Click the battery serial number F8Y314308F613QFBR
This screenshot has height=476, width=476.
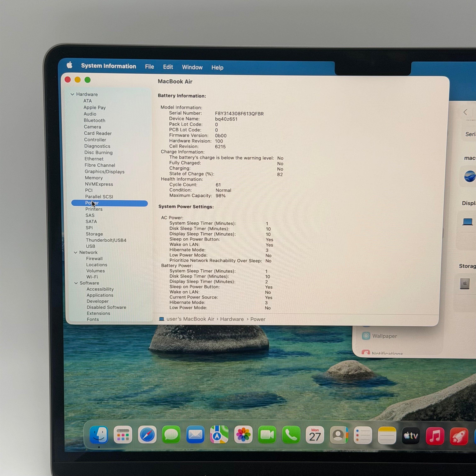tap(239, 114)
